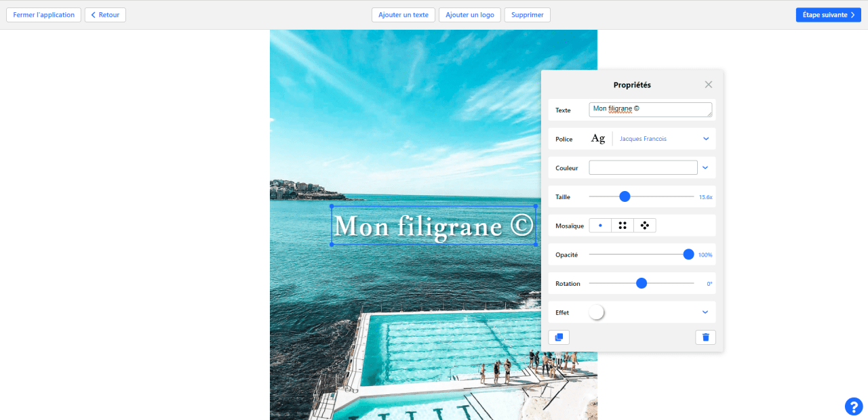Click the 100% opacity value

(705, 255)
